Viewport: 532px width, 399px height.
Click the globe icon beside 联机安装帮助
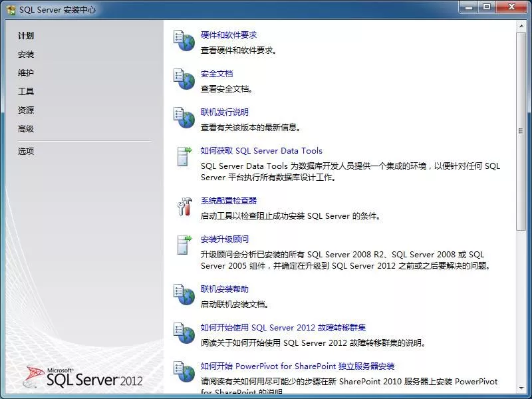(184, 294)
